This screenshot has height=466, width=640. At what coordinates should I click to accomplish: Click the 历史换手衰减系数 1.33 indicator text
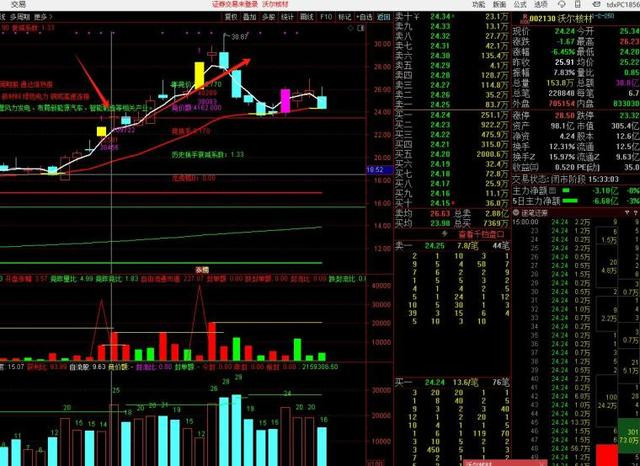208,155
